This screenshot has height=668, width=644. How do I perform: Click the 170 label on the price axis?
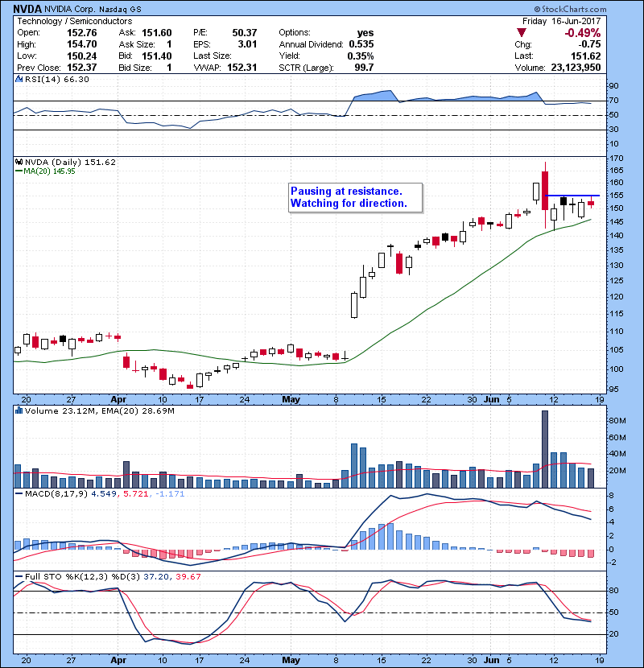click(x=617, y=159)
